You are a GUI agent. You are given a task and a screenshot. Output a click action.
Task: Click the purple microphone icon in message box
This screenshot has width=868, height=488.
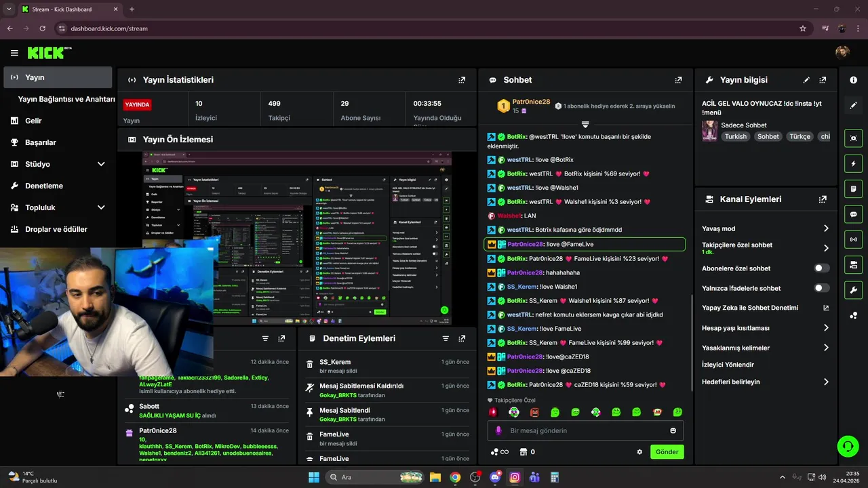[x=499, y=430]
